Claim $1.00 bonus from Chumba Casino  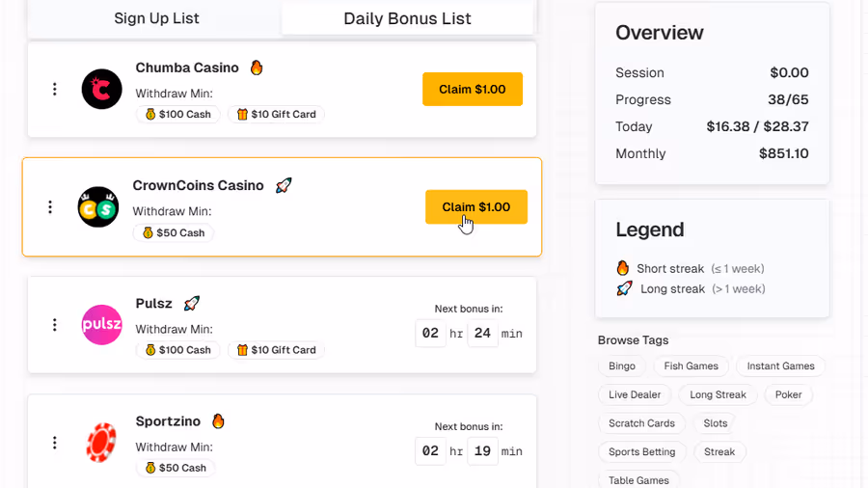tap(472, 90)
